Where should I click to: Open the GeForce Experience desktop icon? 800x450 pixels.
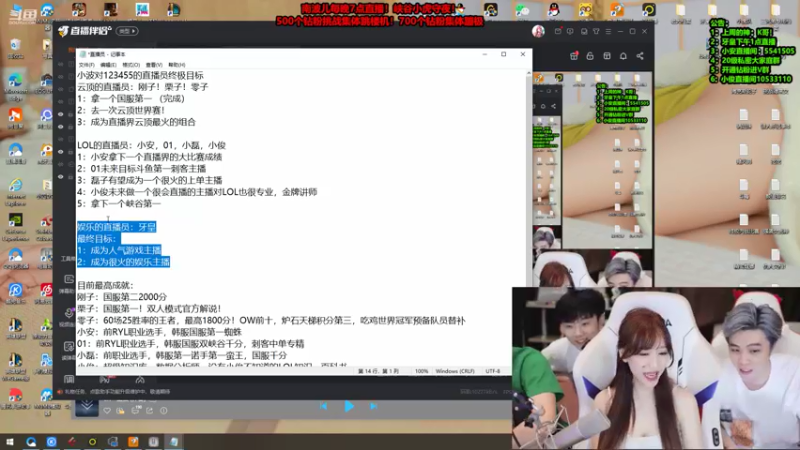15,227
